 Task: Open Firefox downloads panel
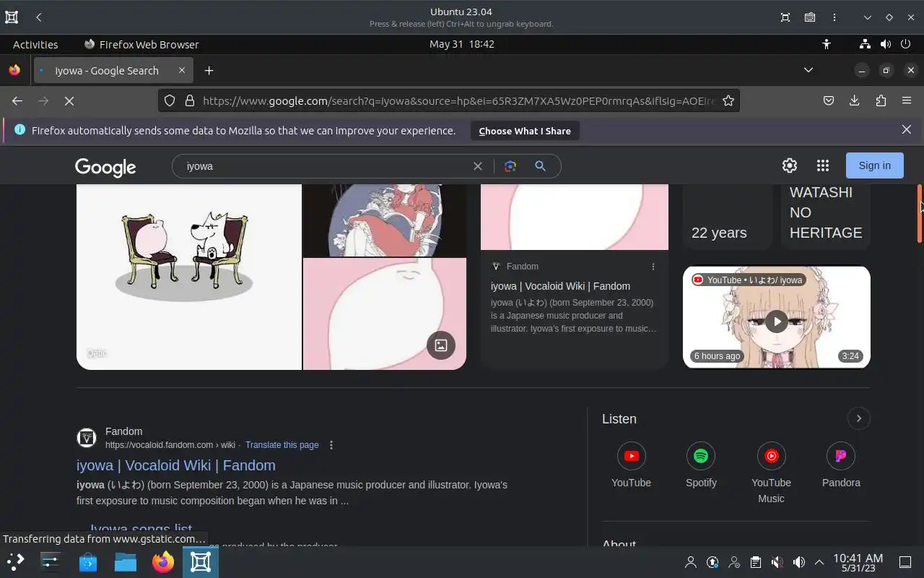tap(855, 101)
